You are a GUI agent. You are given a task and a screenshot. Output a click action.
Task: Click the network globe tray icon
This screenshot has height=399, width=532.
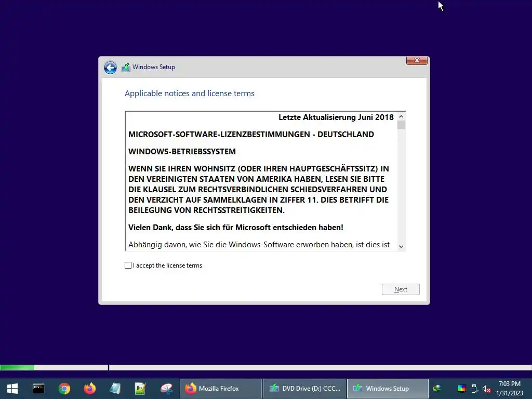click(437, 389)
